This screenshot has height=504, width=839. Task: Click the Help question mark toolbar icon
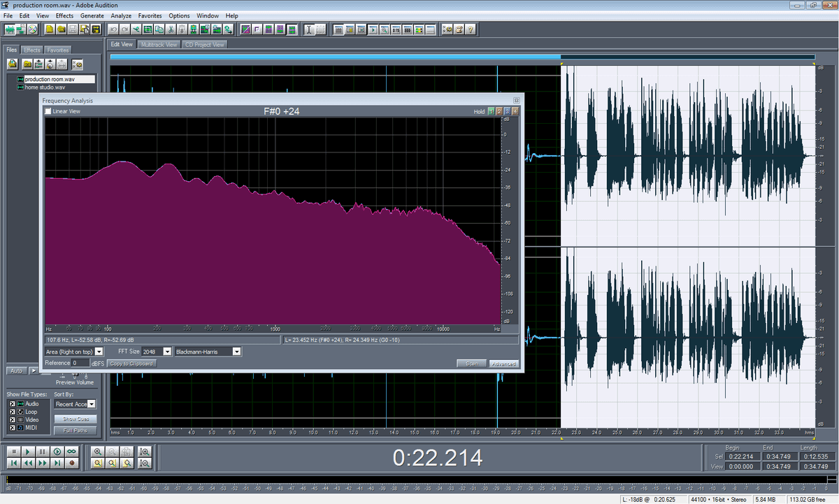470,29
